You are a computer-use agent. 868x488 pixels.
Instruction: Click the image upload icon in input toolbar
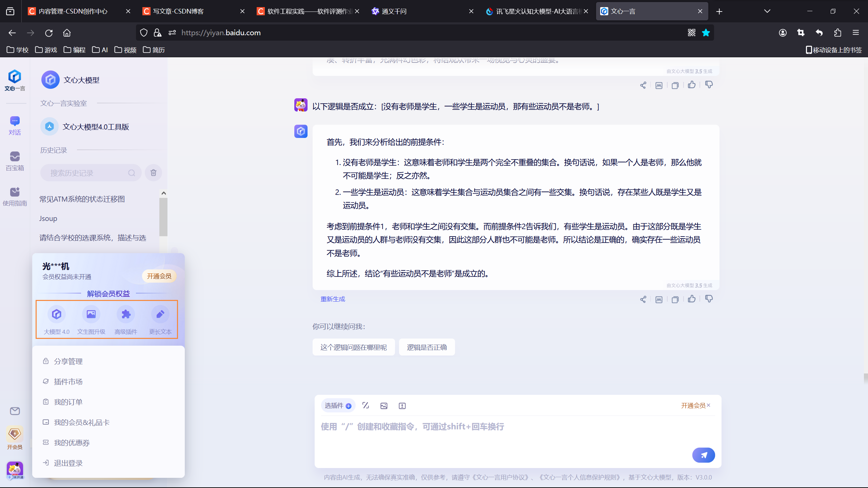384,406
